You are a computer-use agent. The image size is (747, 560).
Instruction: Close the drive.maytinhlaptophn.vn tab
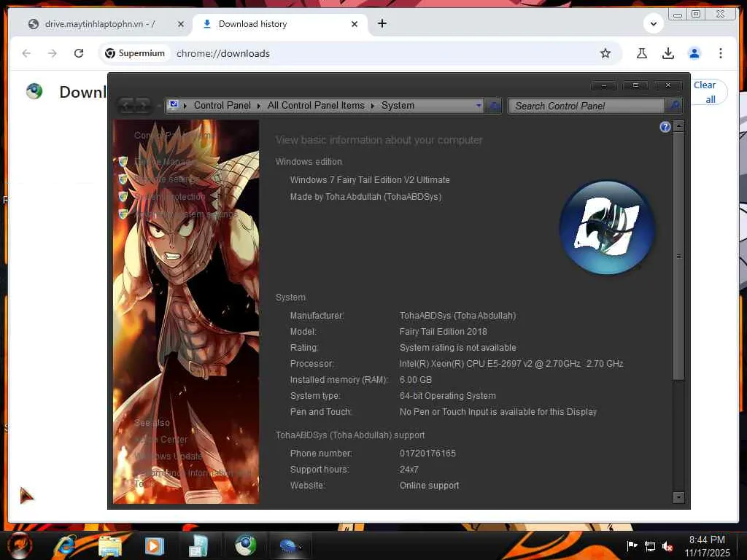pyautogui.click(x=181, y=24)
